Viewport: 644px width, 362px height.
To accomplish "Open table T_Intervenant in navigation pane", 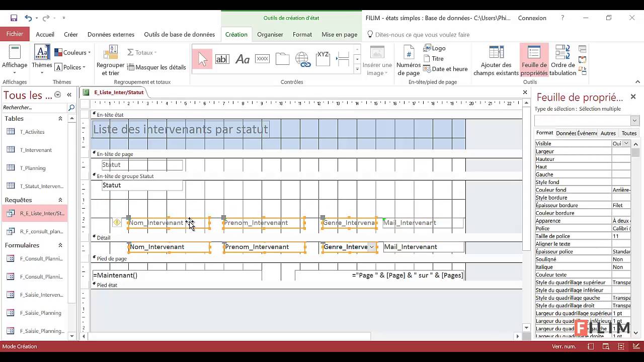I will click(x=36, y=150).
